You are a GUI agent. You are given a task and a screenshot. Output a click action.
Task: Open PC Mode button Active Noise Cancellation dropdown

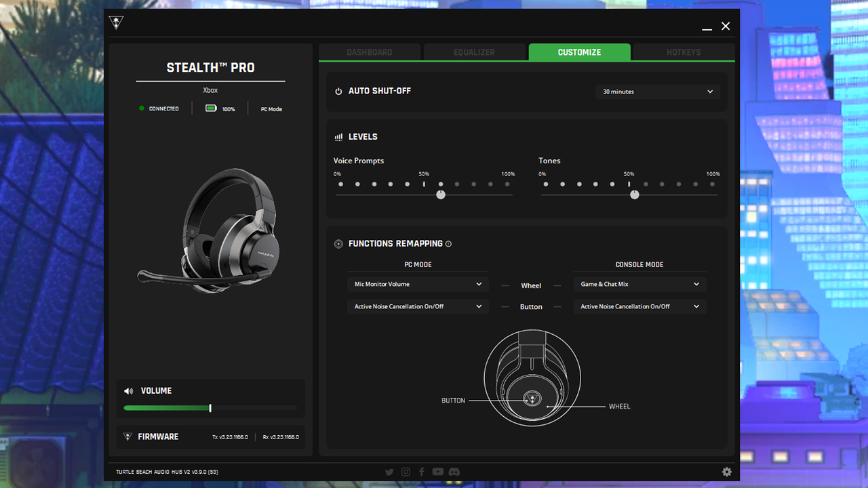pyautogui.click(x=418, y=306)
